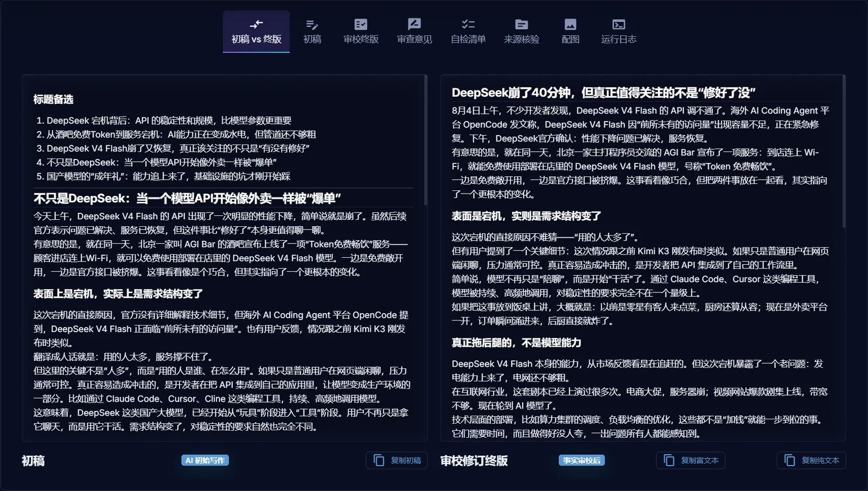Click the copy icon in 复制初稿 button

tap(379, 460)
